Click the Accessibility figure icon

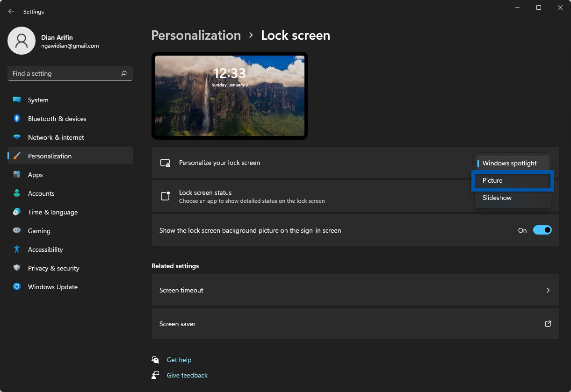(17, 249)
